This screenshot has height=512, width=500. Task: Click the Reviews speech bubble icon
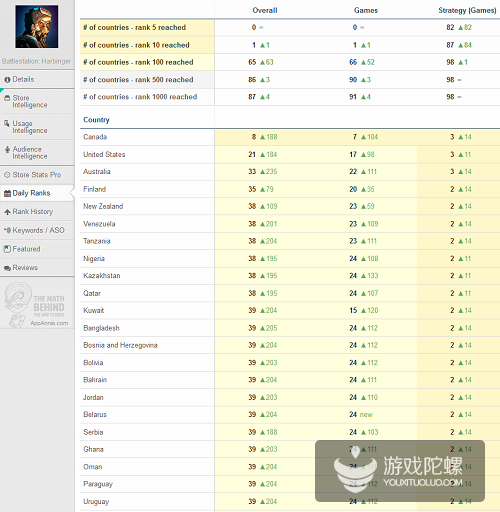point(7,268)
